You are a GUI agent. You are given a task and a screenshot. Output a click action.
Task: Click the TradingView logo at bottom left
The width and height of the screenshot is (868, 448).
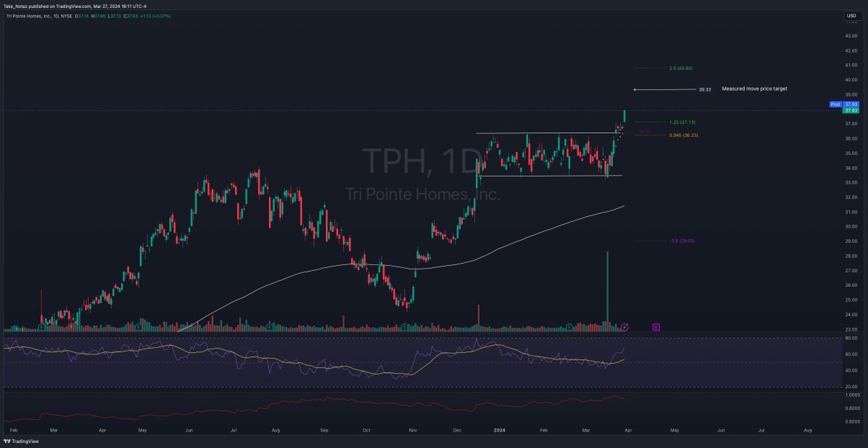pyautogui.click(x=20, y=441)
